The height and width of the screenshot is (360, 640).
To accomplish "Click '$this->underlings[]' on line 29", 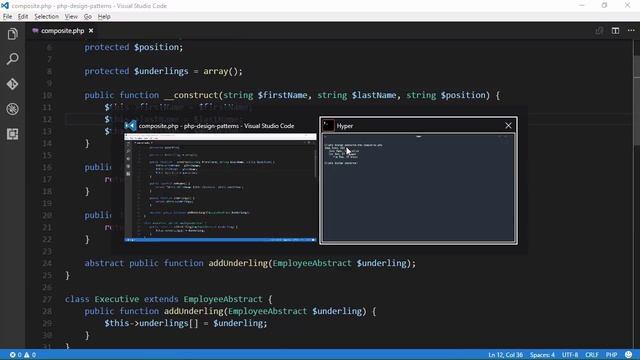I will [x=151, y=323].
